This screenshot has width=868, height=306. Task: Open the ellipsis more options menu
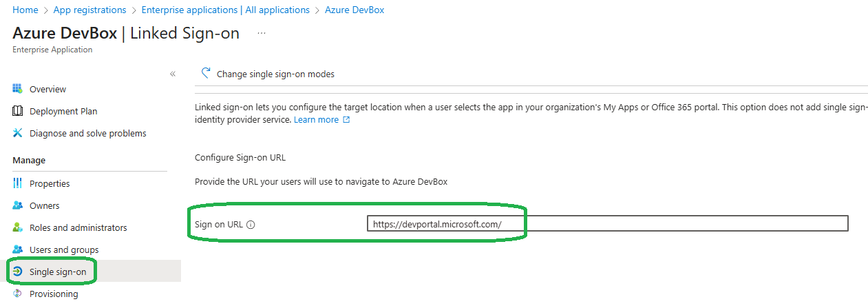pos(262,33)
